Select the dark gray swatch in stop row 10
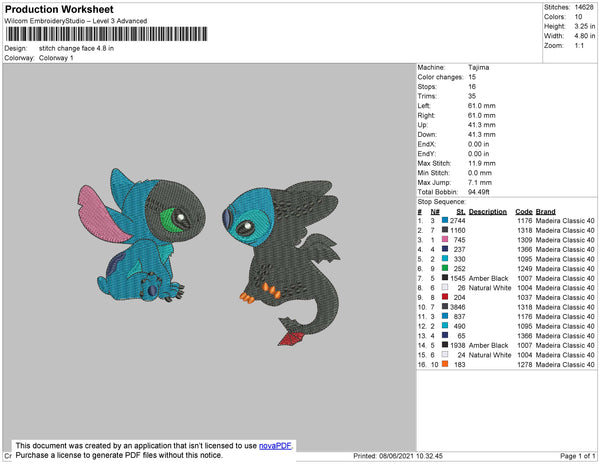Screen dimensions: 600x464 click(x=445, y=306)
